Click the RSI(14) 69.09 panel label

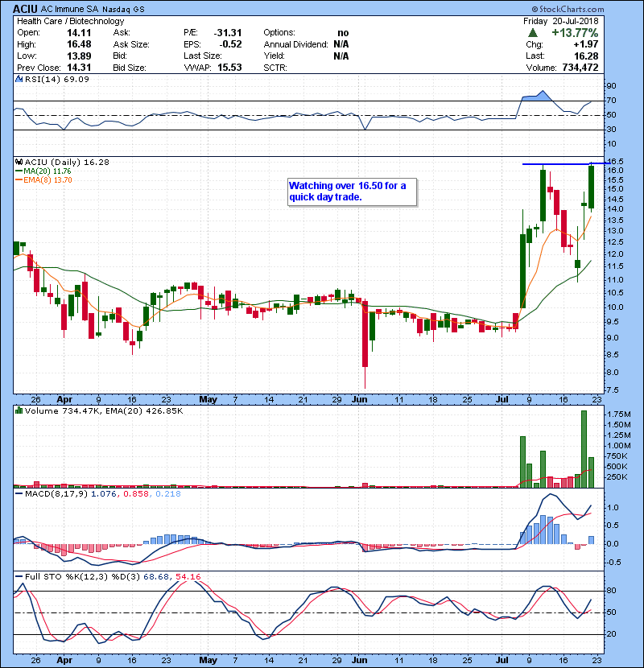tap(57, 79)
